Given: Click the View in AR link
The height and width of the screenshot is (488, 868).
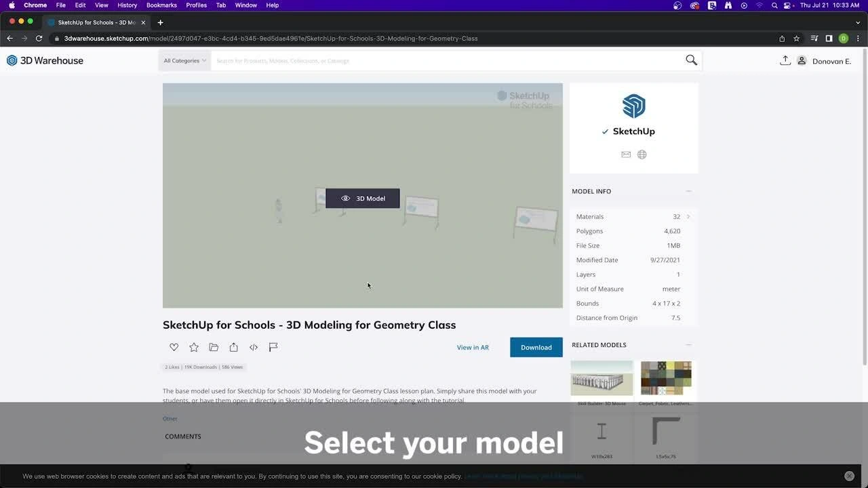Looking at the screenshot, I should tap(473, 347).
